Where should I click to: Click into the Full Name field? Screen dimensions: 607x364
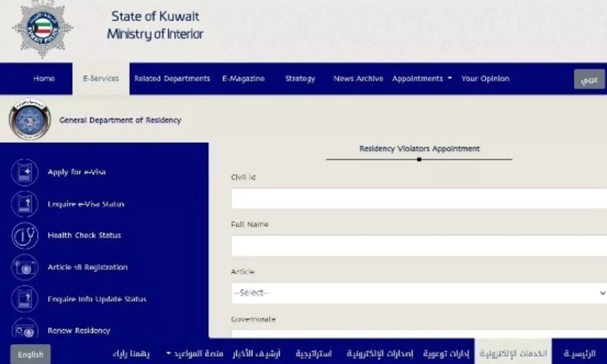click(x=419, y=246)
